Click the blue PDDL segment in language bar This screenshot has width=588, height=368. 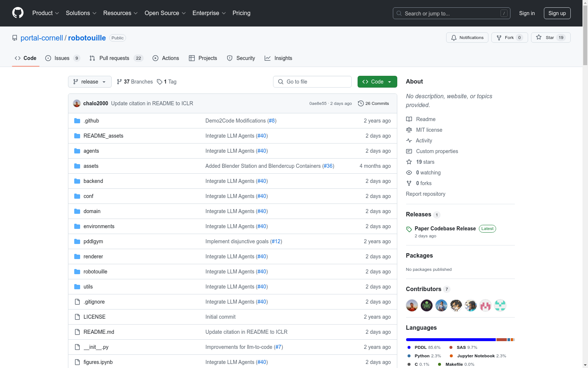pos(451,340)
